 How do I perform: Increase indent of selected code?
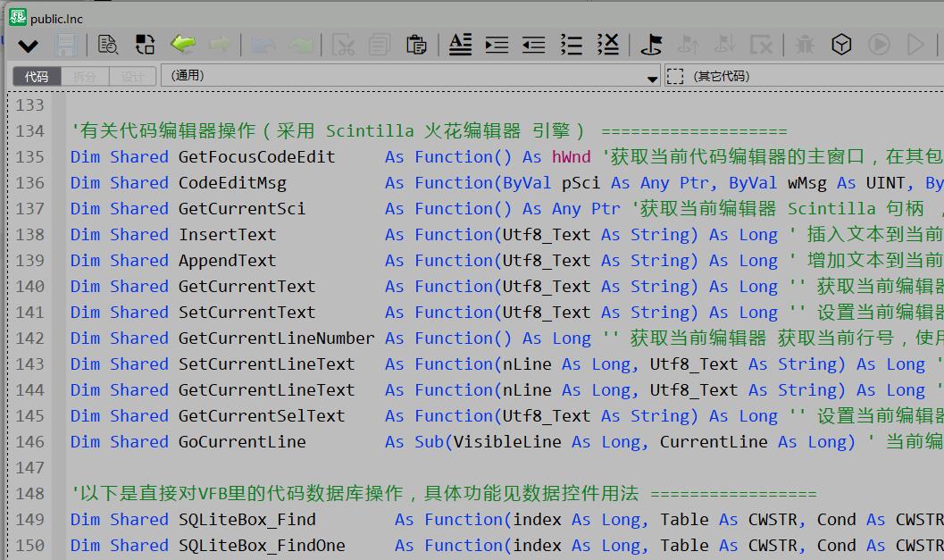(x=497, y=45)
